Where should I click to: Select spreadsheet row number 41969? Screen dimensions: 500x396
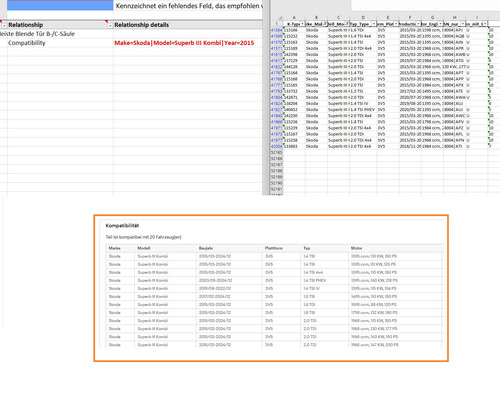tap(276, 122)
